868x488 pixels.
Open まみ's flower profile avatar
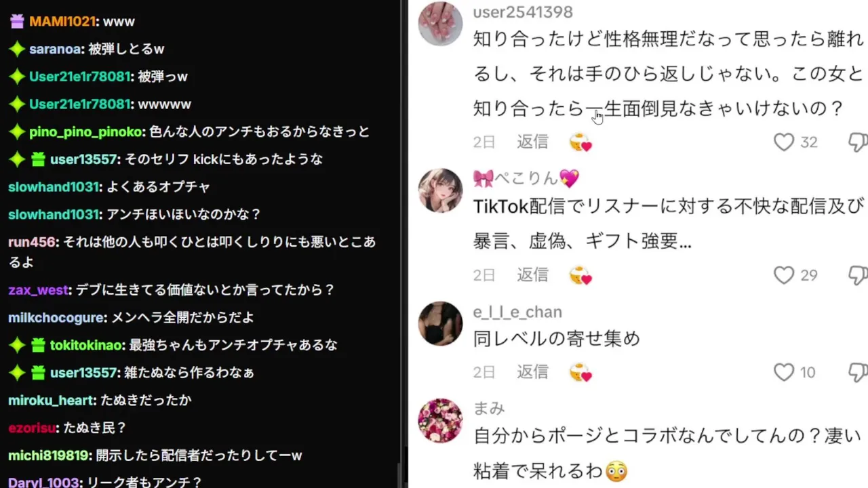click(440, 421)
